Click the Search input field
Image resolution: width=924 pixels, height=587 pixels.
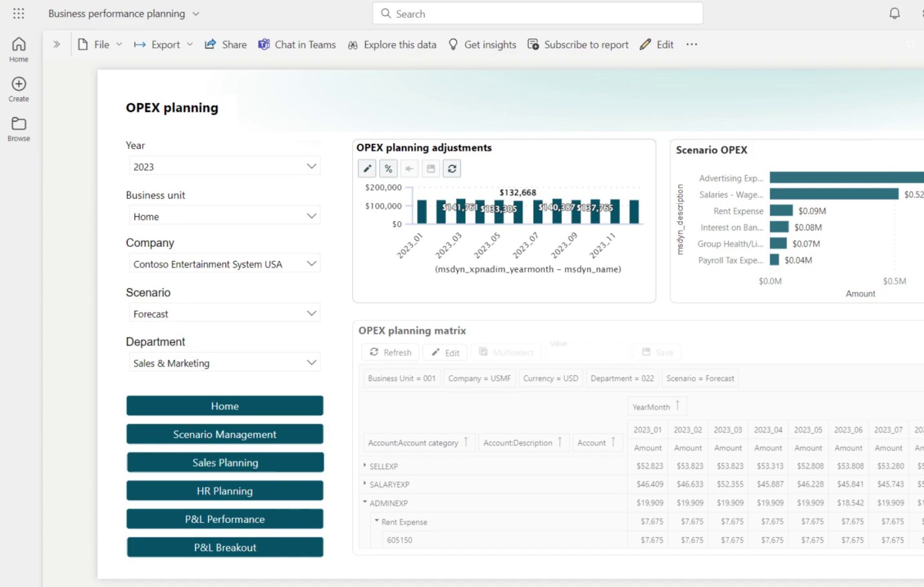(x=538, y=14)
